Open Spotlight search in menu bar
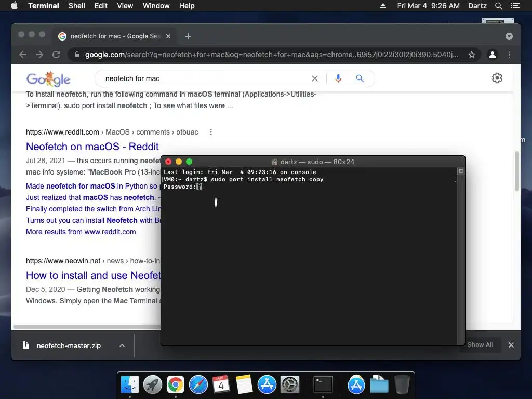Viewport: 532px width, 399px height. [498, 6]
